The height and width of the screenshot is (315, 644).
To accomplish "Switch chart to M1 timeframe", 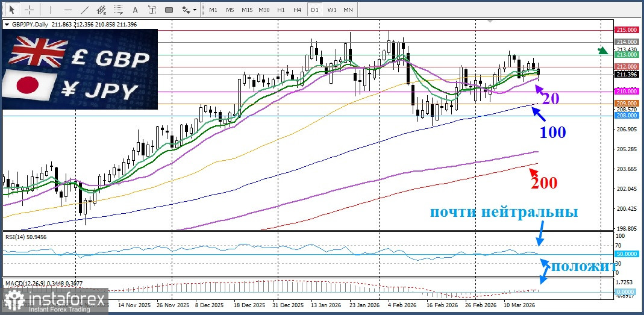I will (213, 10).
